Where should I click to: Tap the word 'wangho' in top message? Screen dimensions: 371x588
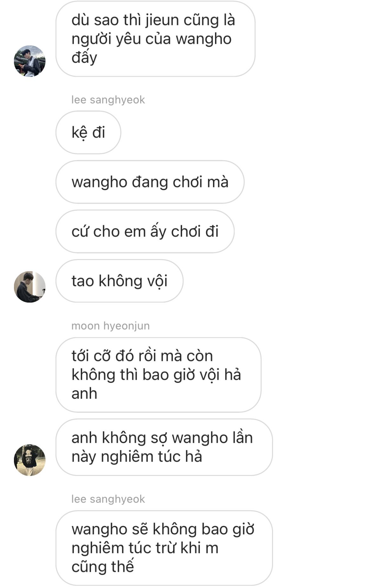pyautogui.click(x=204, y=39)
